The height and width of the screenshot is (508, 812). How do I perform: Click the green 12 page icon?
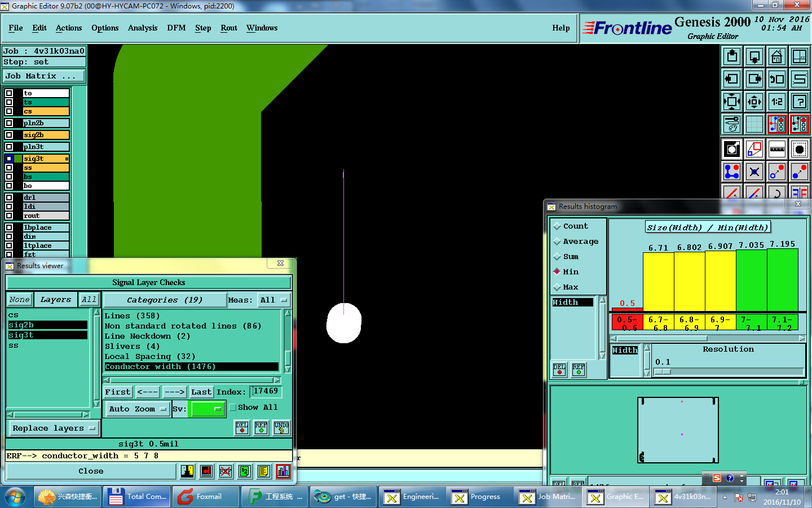(x=245, y=471)
